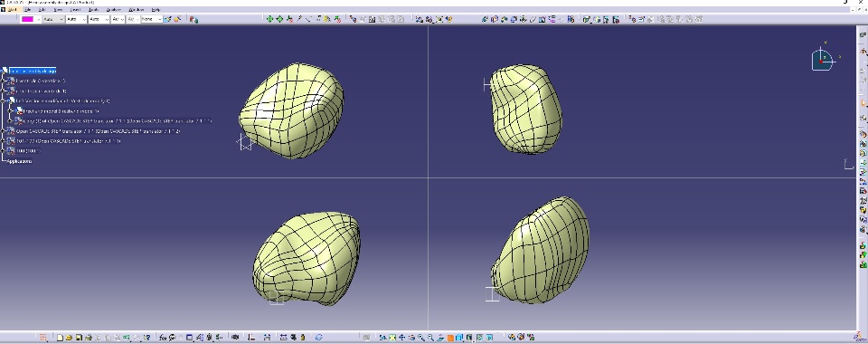Click the Print icon in bottom toolbar

click(x=88, y=337)
